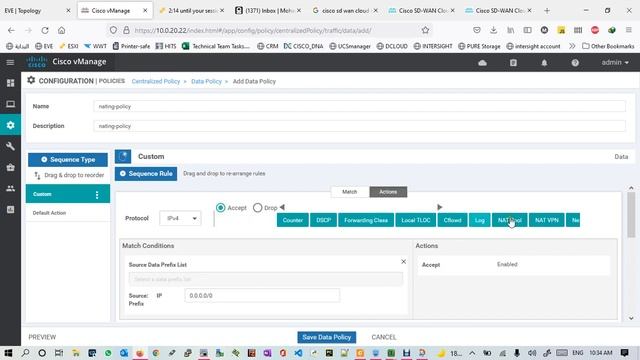Click the Forwarding Class action button
640x360 pixels.
coord(366,220)
